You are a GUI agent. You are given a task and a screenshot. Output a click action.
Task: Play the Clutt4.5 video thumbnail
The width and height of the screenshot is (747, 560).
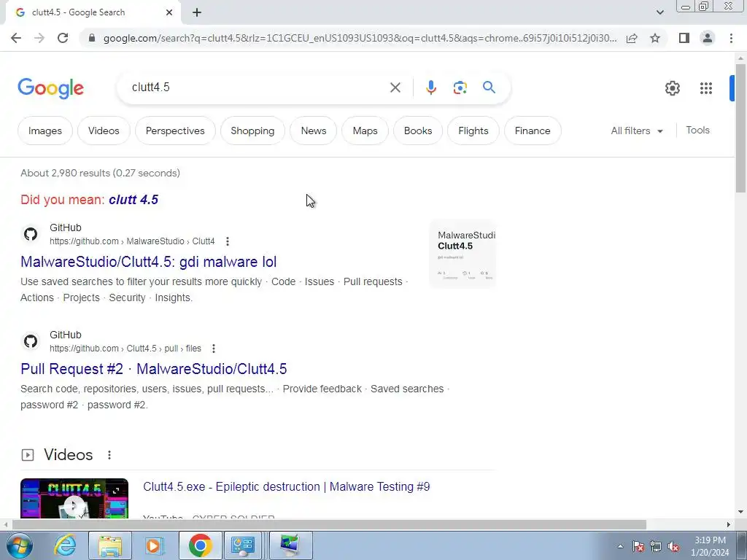click(74, 499)
